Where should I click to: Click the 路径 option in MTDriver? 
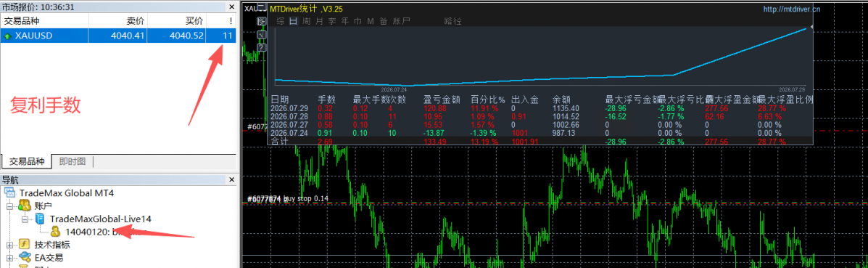pos(452,21)
